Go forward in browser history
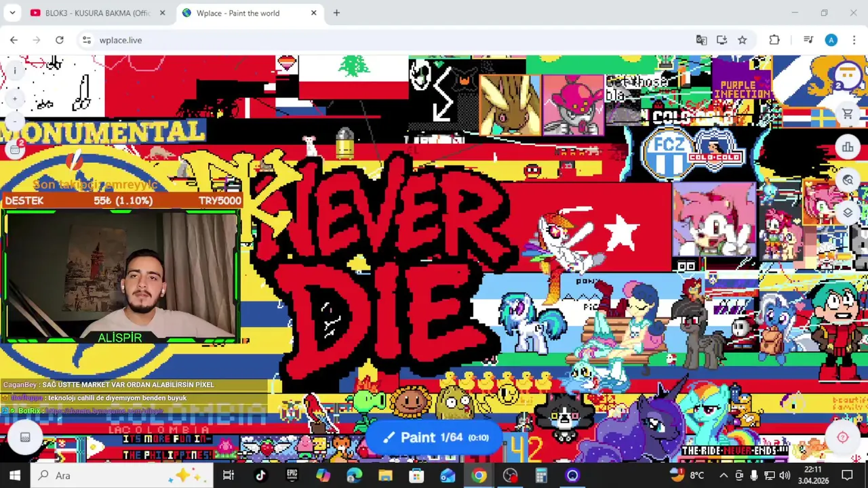This screenshot has width=868, height=488. pyautogui.click(x=37, y=40)
